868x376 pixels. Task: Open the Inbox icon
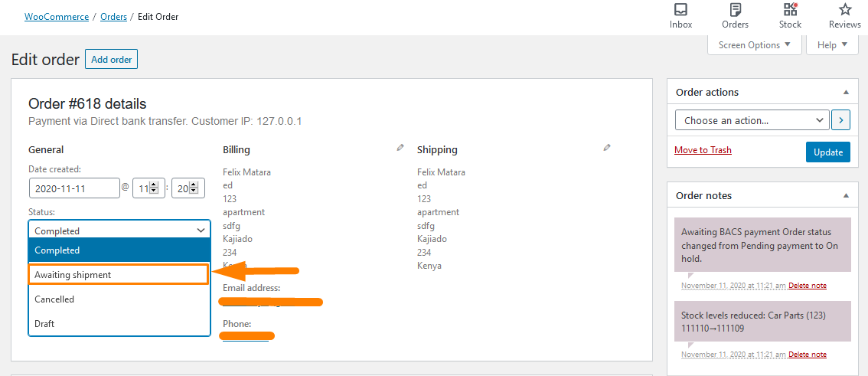click(x=681, y=10)
